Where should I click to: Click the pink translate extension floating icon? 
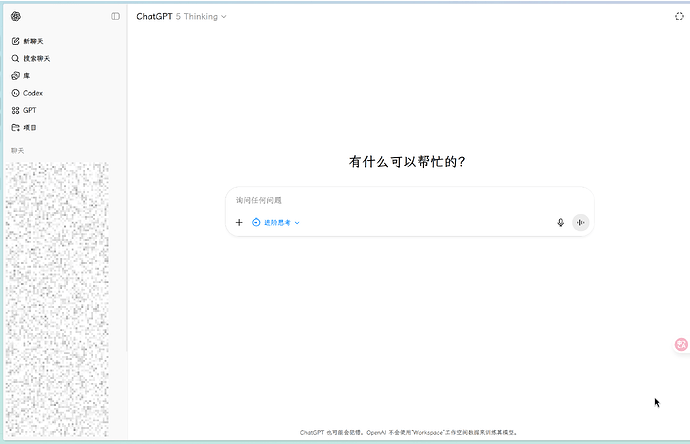(681, 344)
